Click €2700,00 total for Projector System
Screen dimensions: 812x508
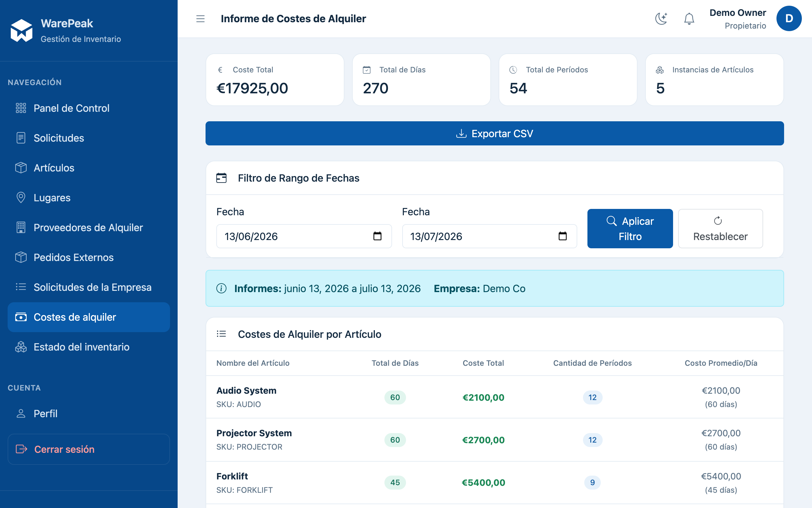483,440
